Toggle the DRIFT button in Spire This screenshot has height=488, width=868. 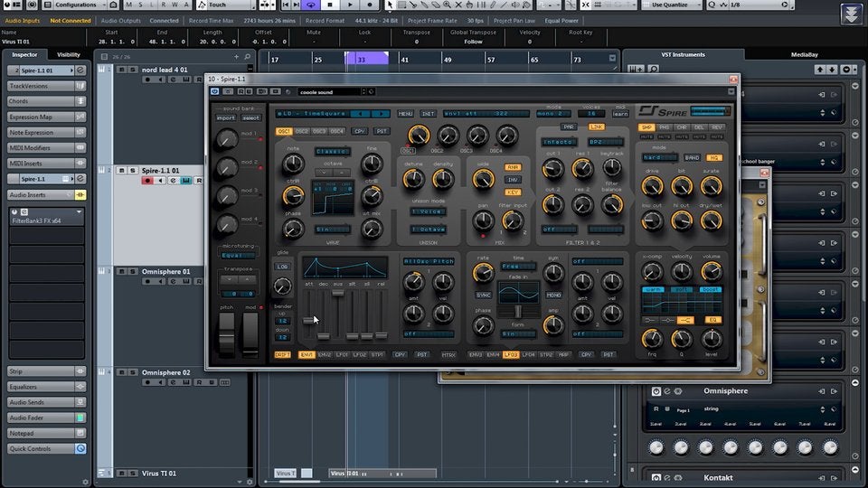point(282,354)
